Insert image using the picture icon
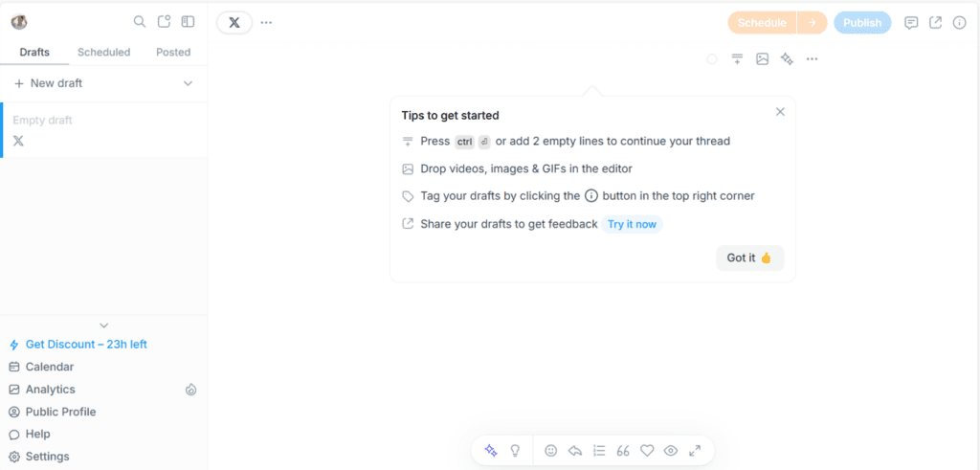This screenshot has height=470, width=980. click(x=762, y=59)
